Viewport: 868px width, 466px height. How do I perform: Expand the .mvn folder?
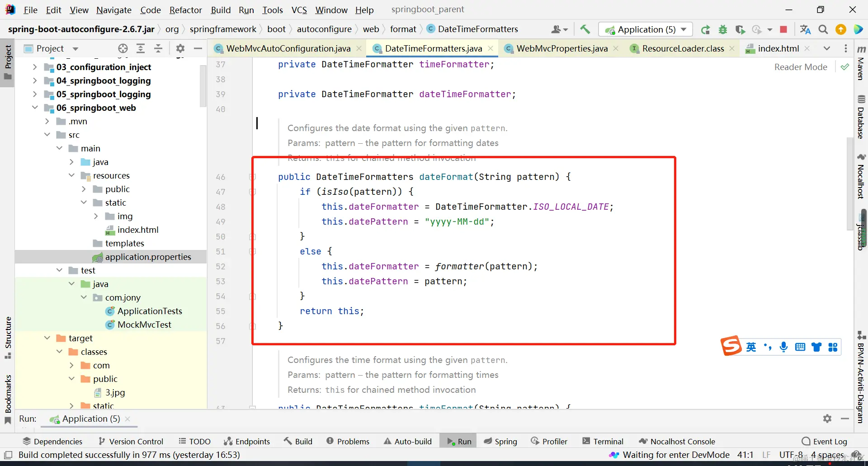pos(47,121)
